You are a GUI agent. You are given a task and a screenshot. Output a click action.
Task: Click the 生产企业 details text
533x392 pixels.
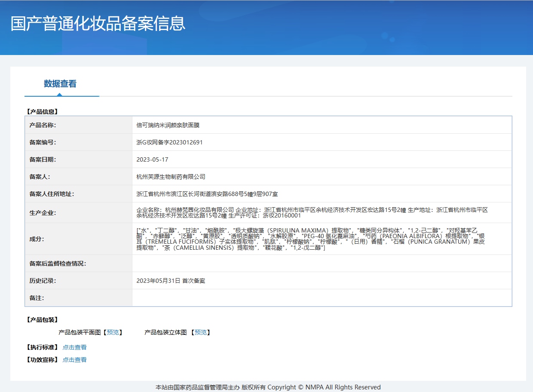click(312, 213)
